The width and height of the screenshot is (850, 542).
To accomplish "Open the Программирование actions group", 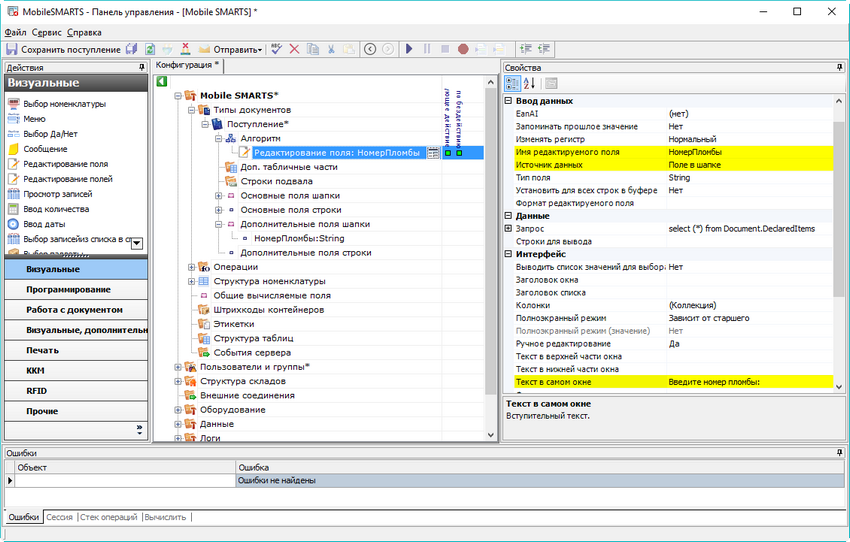I will pyautogui.click(x=76, y=289).
